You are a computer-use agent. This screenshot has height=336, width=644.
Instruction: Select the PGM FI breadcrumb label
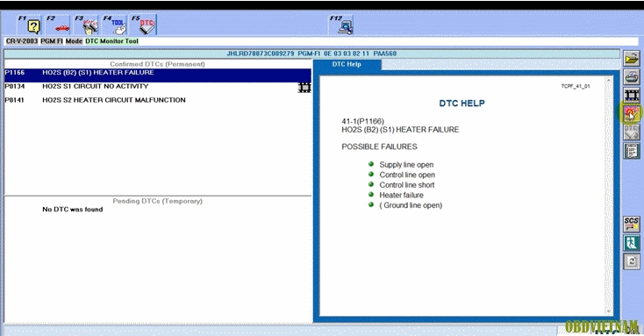(52, 41)
